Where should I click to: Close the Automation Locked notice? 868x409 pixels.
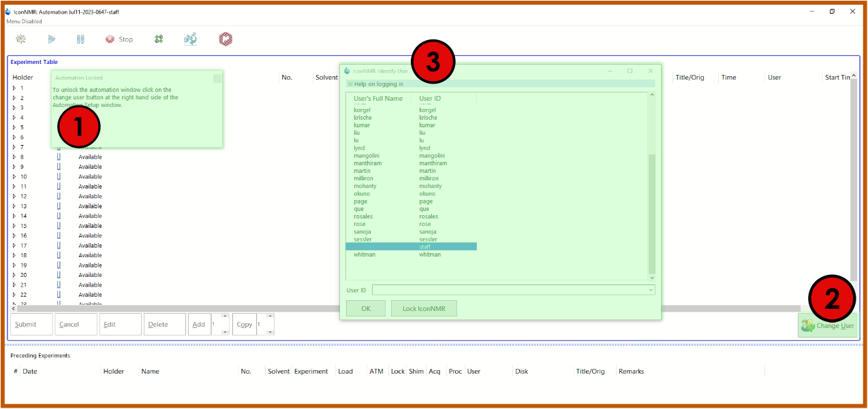pos(217,78)
